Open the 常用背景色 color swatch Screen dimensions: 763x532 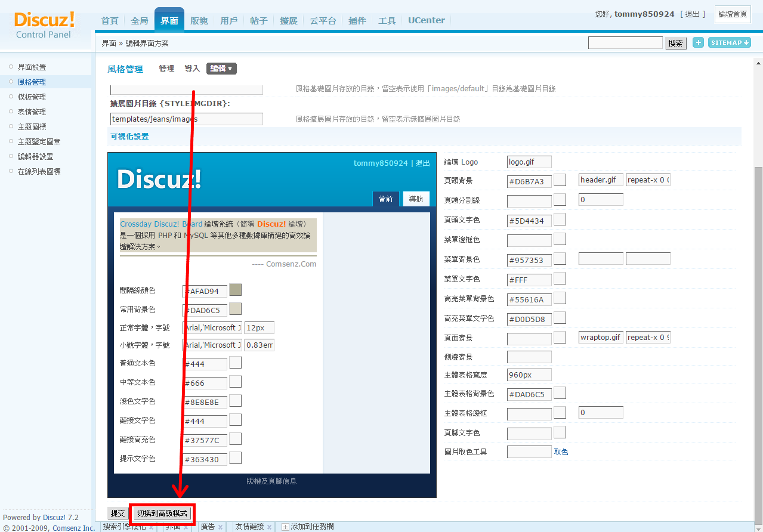tap(236, 309)
